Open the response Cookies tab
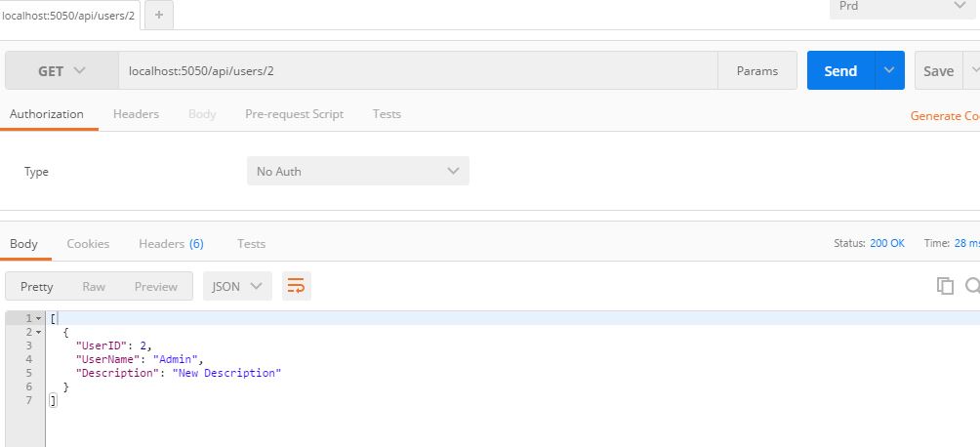Image resolution: width=980 pixels, height=447 pixels. click(88, 244)
